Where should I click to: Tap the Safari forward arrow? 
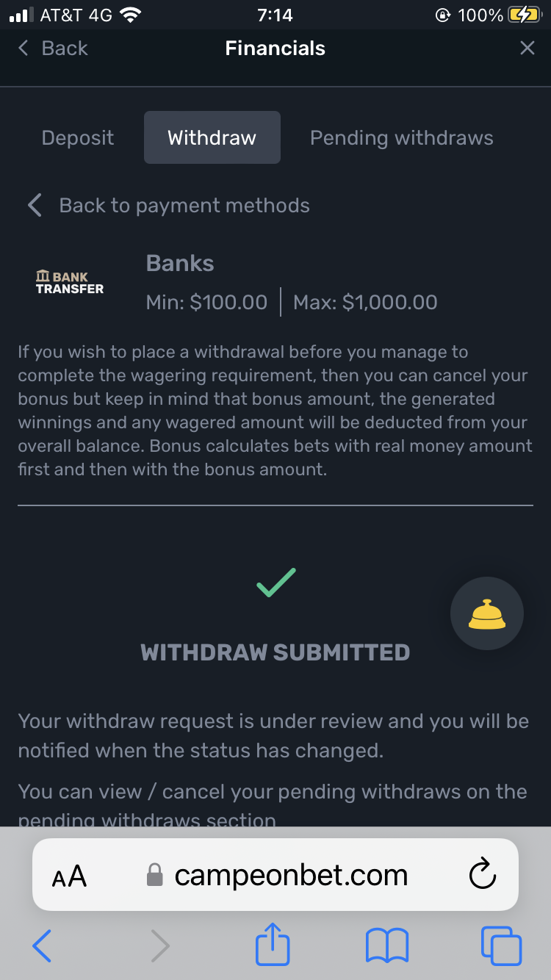[x=159, y=945]
